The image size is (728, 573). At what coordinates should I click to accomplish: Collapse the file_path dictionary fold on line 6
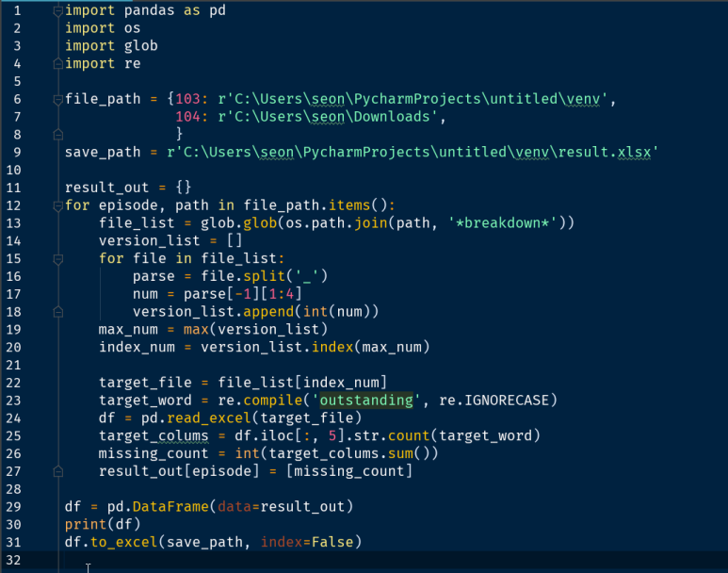point(58,100)
